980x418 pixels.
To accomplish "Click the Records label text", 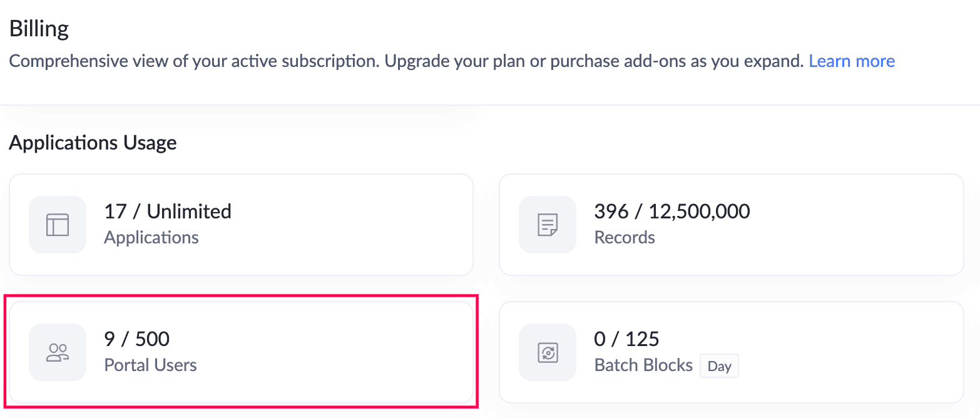I will pyautogui.click(x=625, y=238).
